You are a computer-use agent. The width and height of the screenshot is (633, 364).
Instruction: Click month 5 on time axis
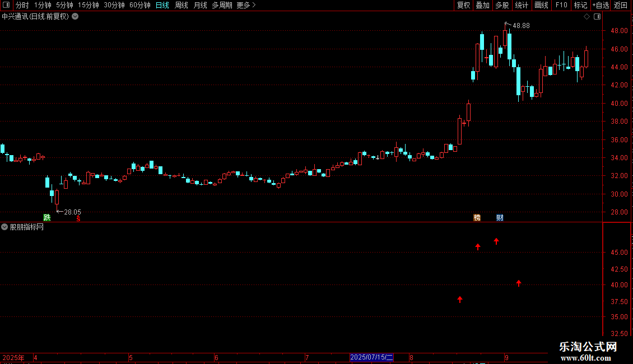[131, 357]
